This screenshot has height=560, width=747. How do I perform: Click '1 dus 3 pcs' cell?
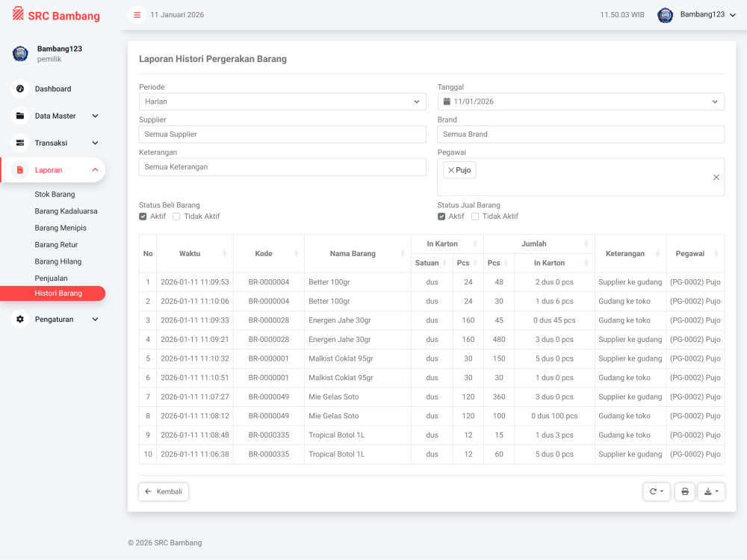point(554,435)
